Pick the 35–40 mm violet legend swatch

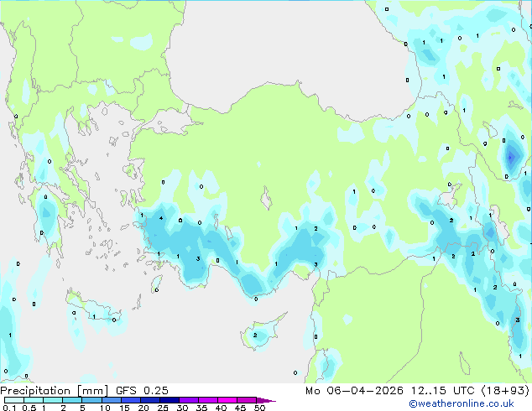click(207, 400)
